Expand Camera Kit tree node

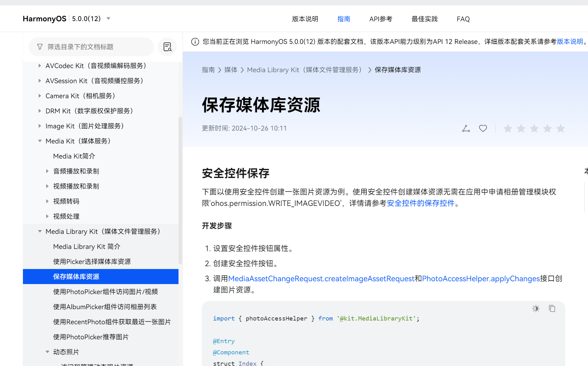coord(40,96)
